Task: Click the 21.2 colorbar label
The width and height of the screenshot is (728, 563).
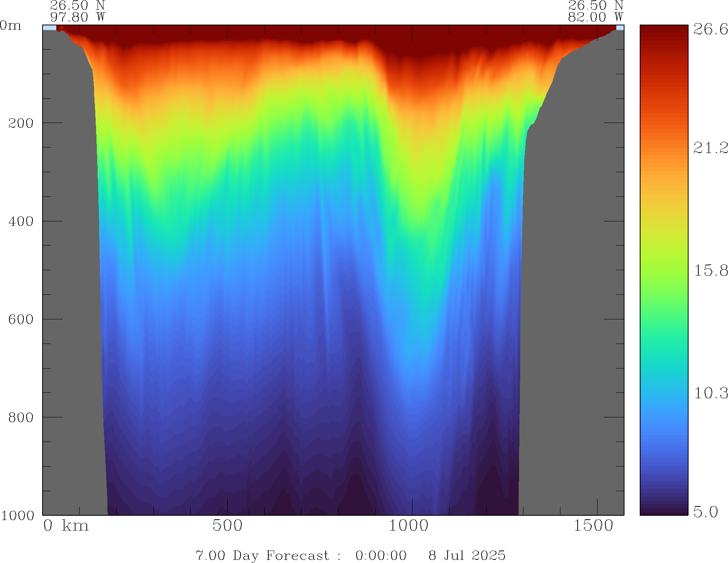Action: (x=710, y=148)
